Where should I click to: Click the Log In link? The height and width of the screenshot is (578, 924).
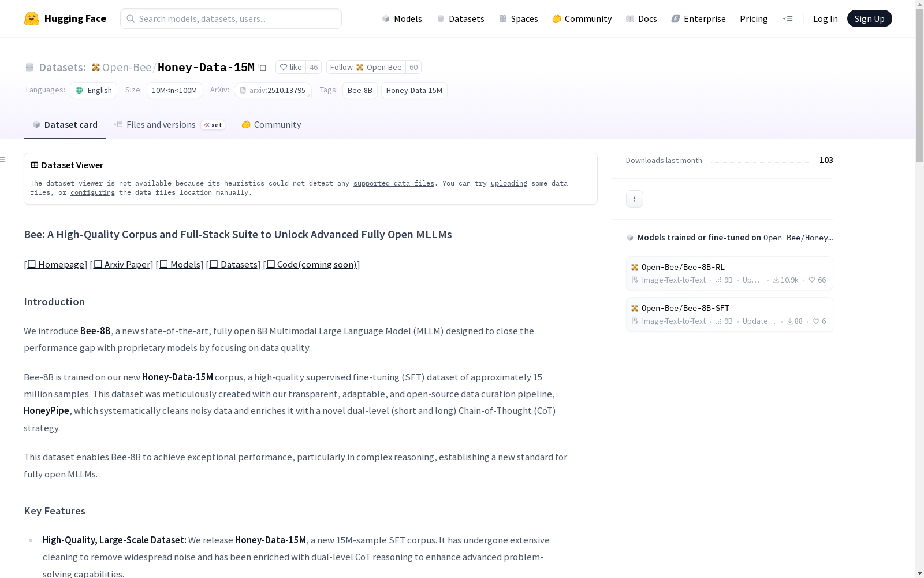pyautogui.click(x=825, y=18)
